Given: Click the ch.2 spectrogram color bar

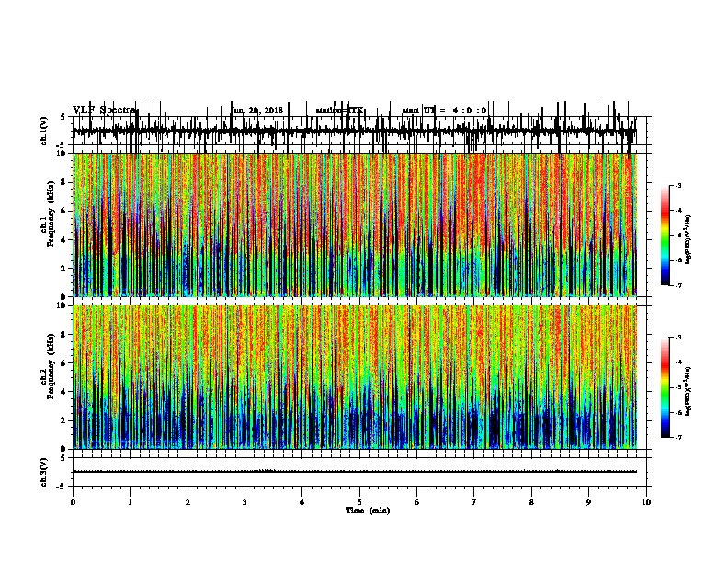Looking at the screenshot, I should tap(665, 387).
